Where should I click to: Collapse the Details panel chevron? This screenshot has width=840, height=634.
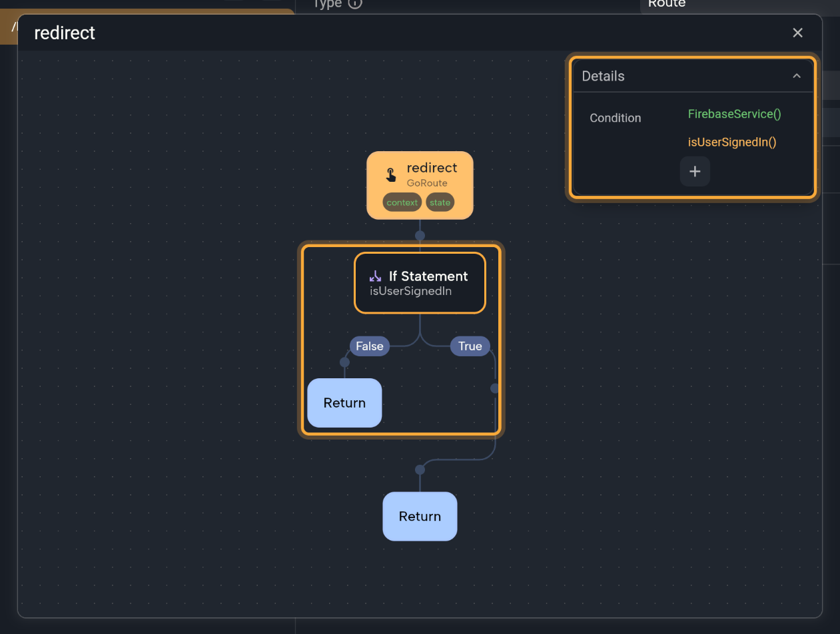click(797, 76)
